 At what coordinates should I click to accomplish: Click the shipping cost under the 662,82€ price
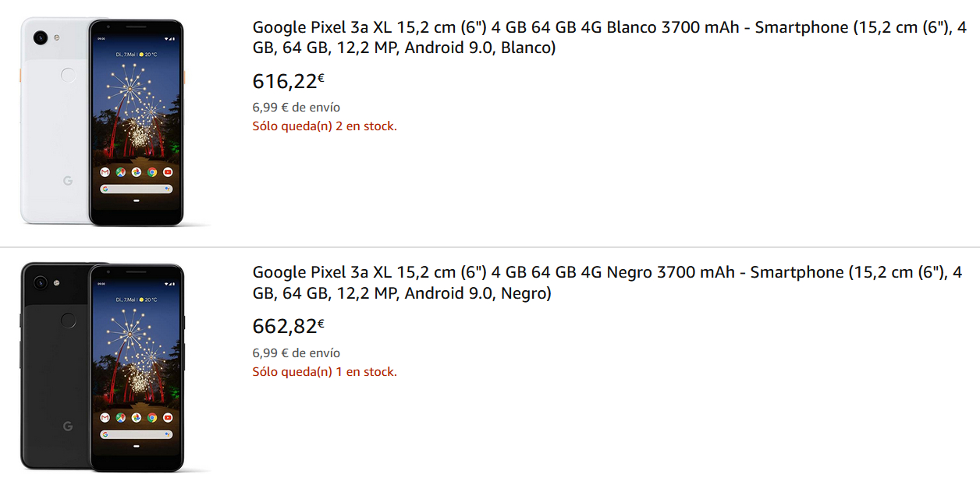[x=296, y=353]
